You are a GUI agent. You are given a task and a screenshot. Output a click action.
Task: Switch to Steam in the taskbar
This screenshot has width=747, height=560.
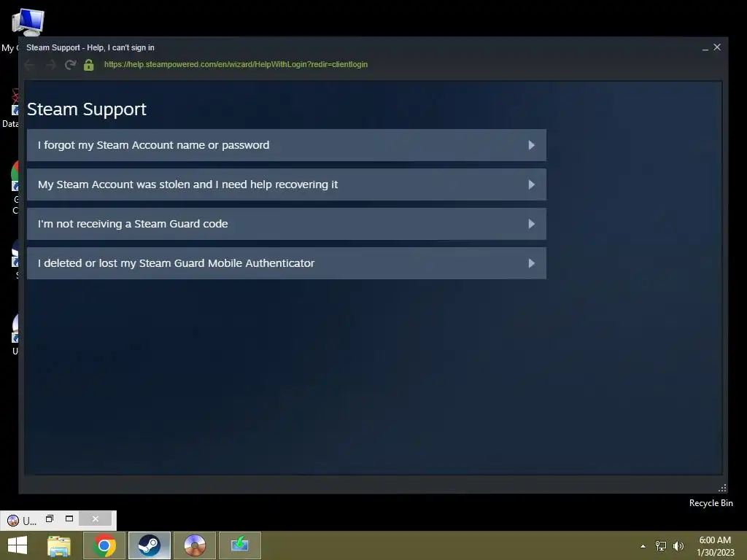pyautogui.click(x=150, y=545)
